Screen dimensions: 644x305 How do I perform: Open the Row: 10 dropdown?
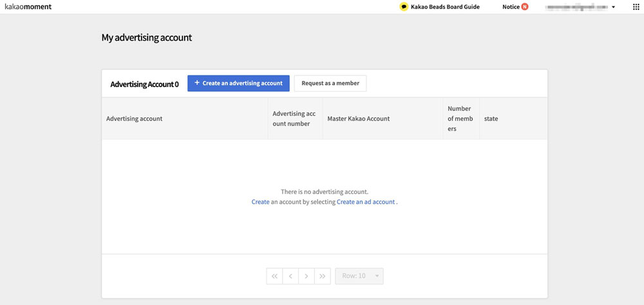(x=359, y=276)
